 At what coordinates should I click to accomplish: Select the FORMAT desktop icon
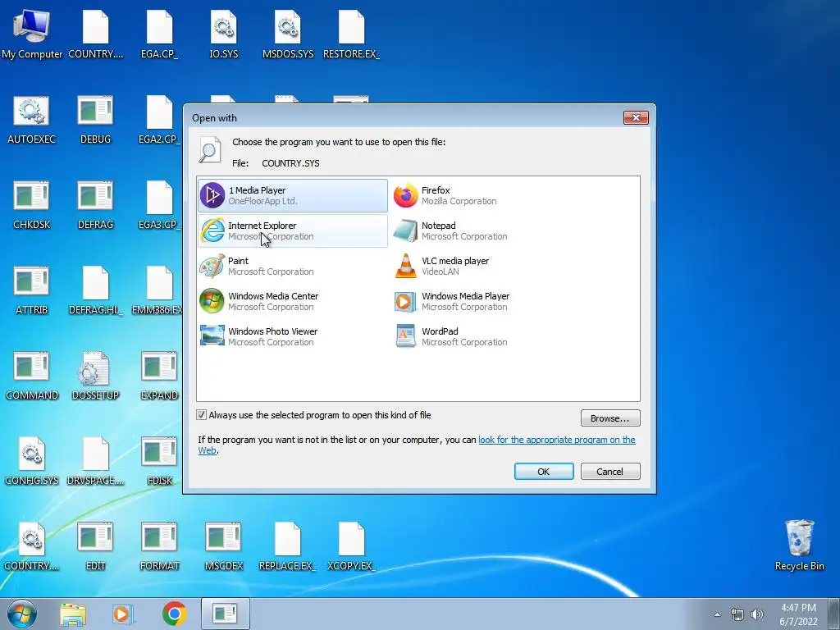(160, 546)
